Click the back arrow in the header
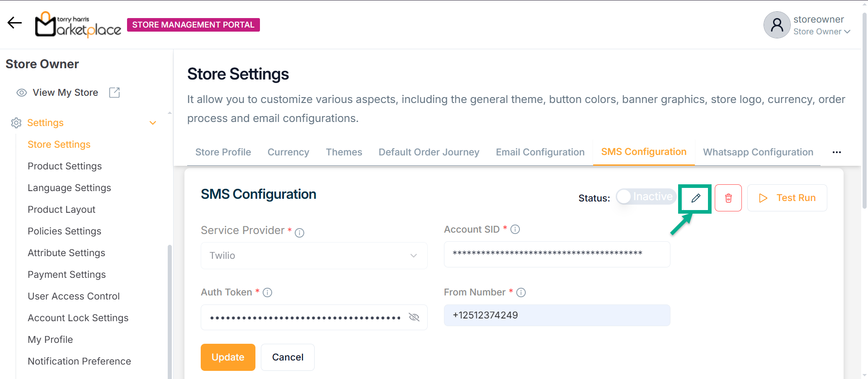Screen dimensions: 868x379 pos(14,23)
